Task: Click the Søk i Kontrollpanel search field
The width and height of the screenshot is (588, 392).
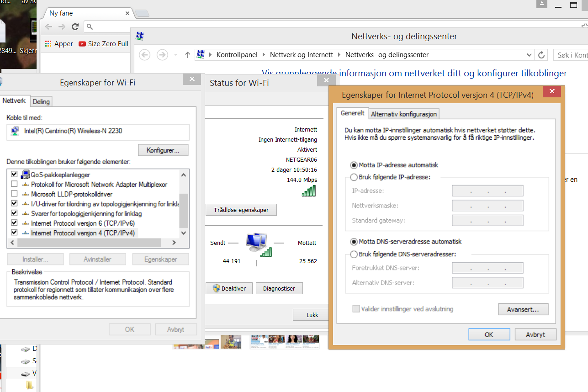Action: coord(571,55)
